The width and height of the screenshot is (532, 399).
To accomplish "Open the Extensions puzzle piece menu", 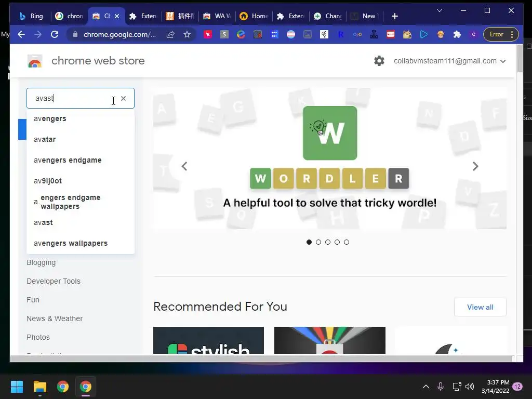I will click(457, 34).
